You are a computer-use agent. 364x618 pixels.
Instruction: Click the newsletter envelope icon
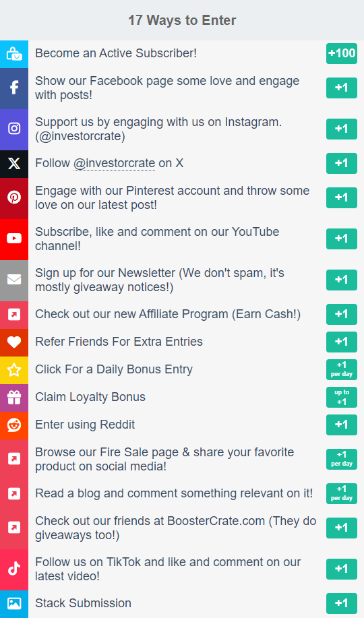pos(14,280)
